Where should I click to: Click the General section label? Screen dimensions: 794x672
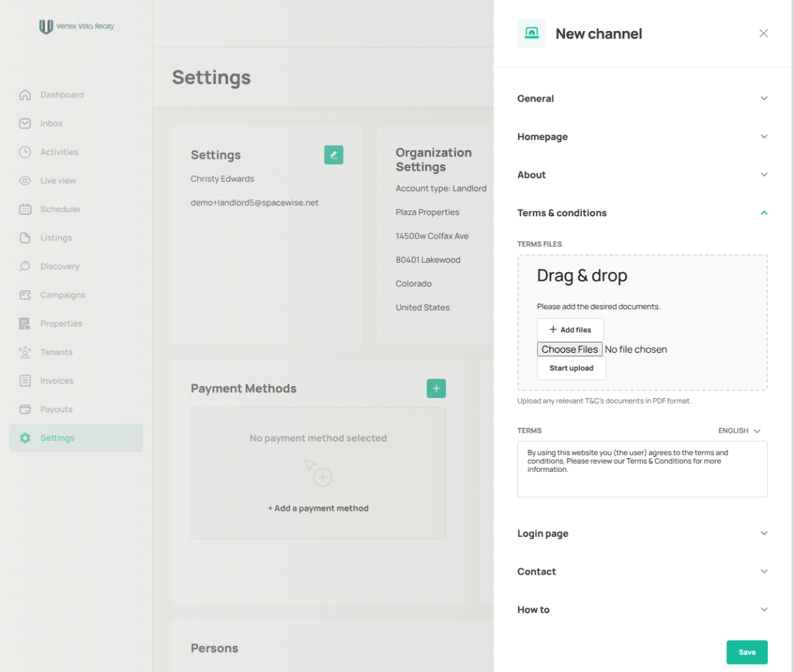(535, 99)
